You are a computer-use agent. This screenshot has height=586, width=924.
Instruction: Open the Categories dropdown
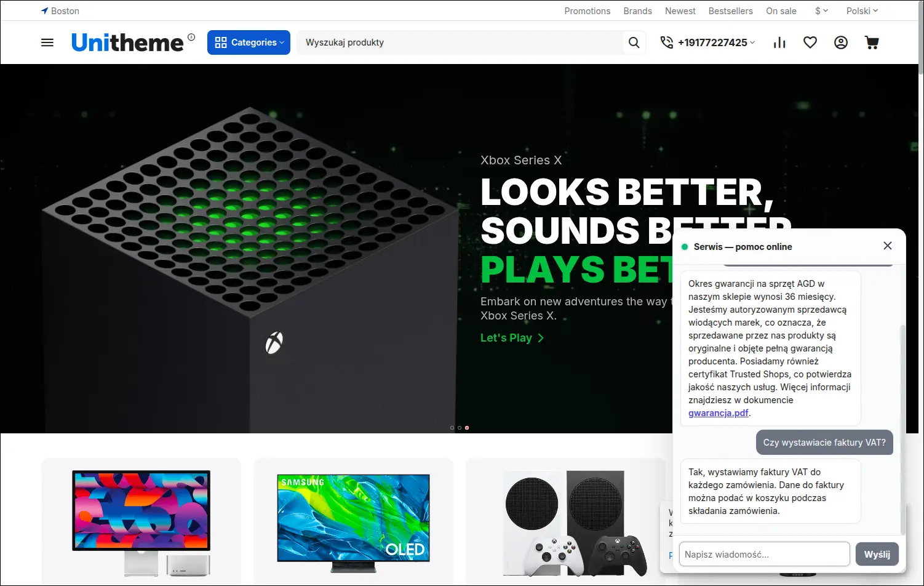pos(249,42)
